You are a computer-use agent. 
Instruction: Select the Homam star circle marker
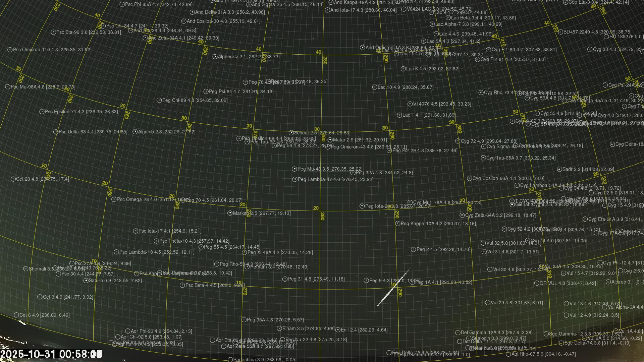pyautogui.click(x=247, y=267)
